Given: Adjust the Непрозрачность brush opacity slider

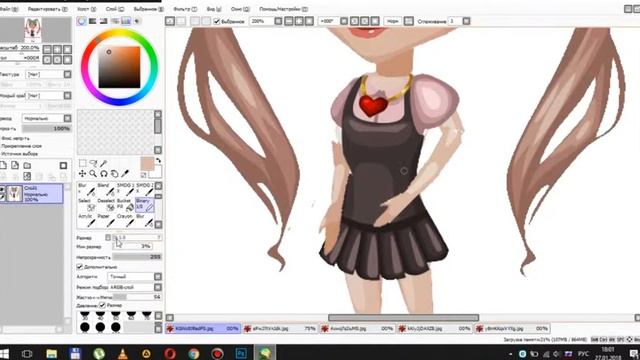Looking at the screenshot, I should pos(137,257).
